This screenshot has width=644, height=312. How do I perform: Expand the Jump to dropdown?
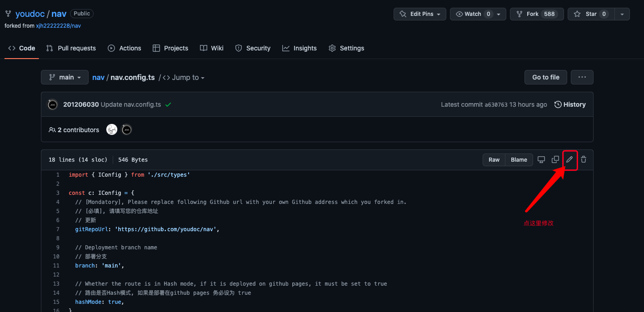pyautogui.click(x=184, y=77)
